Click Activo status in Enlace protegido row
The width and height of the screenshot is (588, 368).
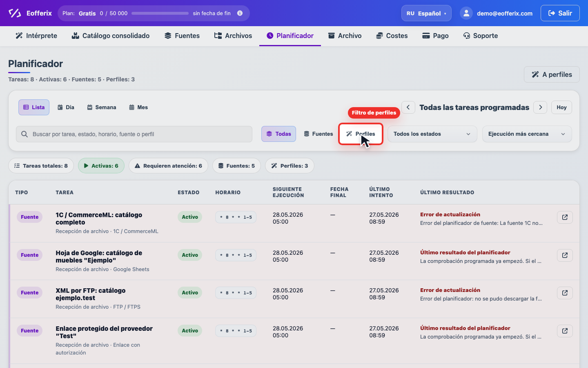[x=190, y=331]
